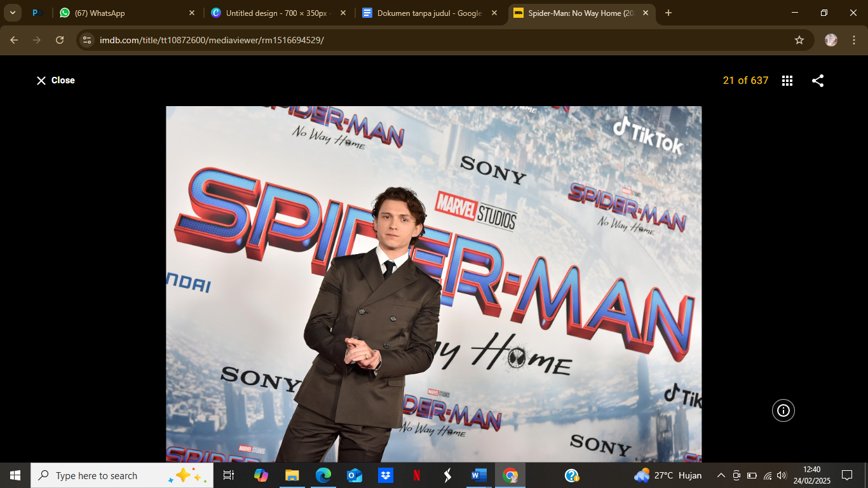
Task: Open the black lightning-bolt app on the taskbar
Action: [x=447, y=475]
